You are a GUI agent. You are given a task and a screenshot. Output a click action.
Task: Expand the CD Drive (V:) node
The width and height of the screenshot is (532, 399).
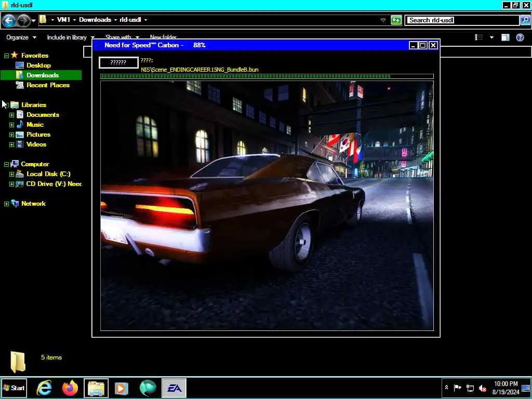11,184
